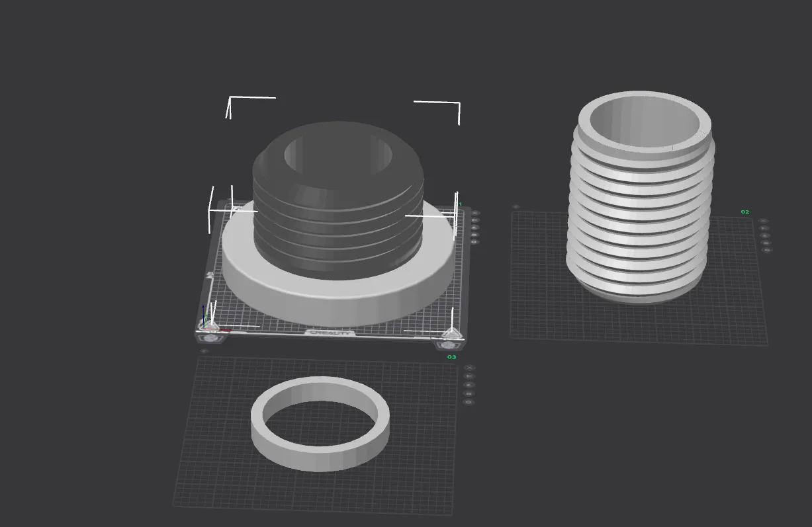The width and height of the screenshot is (812, 527).
Task: Toggle the lock icon for plate 1
Action: click(x=474, y=235)
